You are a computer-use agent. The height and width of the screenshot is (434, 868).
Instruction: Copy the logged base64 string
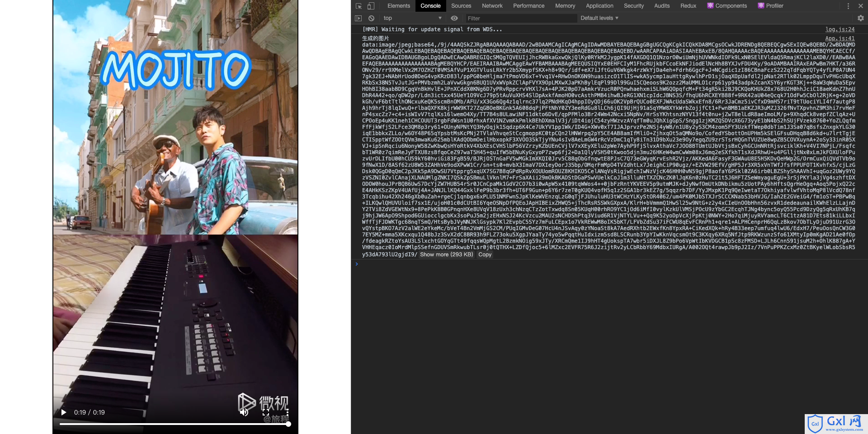[x=485, y=255]
